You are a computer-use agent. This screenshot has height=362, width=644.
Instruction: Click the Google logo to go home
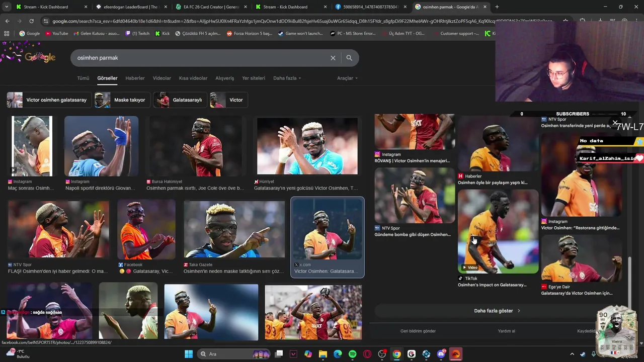coord(39,57)
